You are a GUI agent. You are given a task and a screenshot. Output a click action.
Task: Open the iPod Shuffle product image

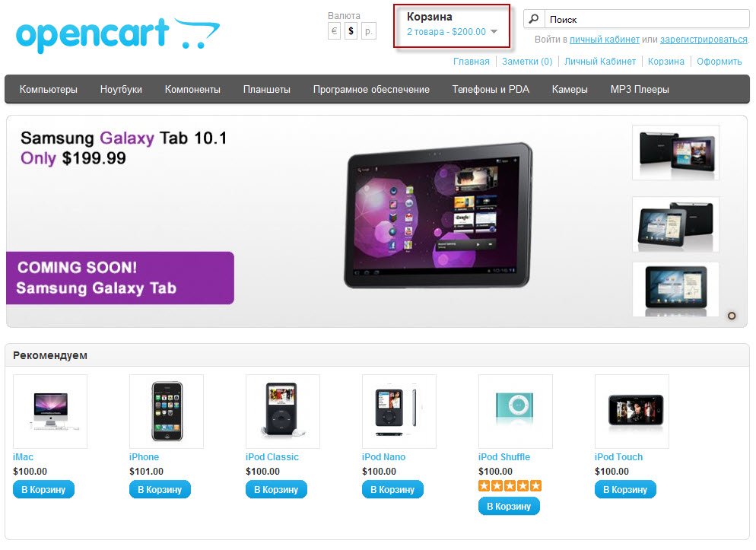516,412
